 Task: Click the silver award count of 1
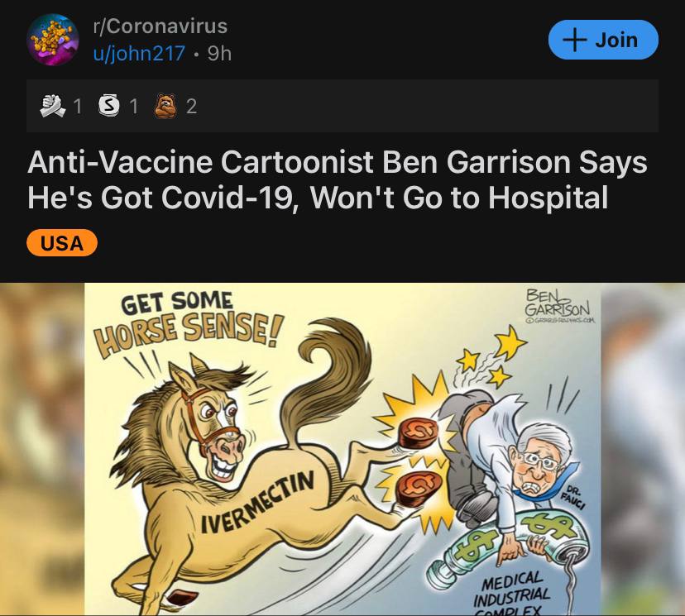[x=134, y=107]
